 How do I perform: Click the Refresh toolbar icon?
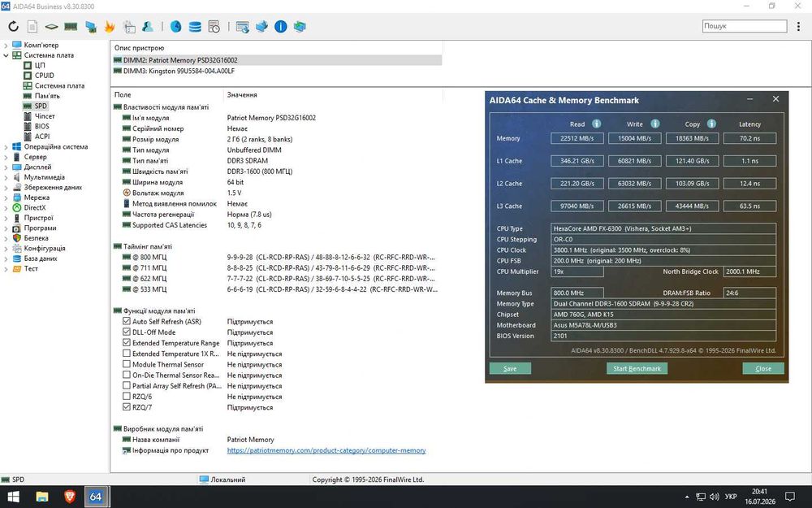[x=14, y=27]
